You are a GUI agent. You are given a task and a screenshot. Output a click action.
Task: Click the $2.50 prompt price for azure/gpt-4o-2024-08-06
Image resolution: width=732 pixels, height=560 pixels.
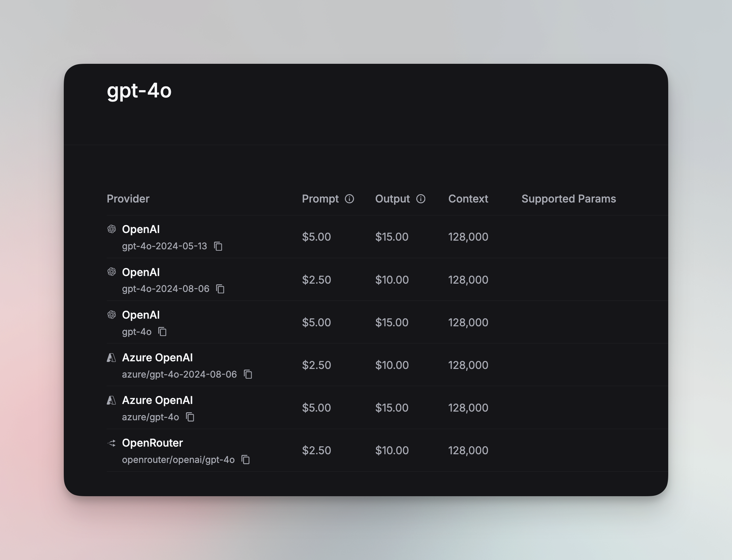pyautogui.click(x=316, y=365)
